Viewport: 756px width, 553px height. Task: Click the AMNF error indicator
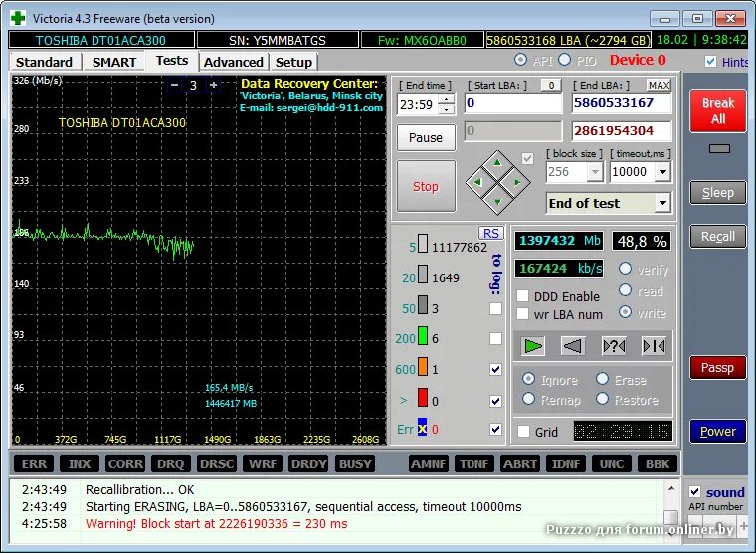tap(428, 463)
